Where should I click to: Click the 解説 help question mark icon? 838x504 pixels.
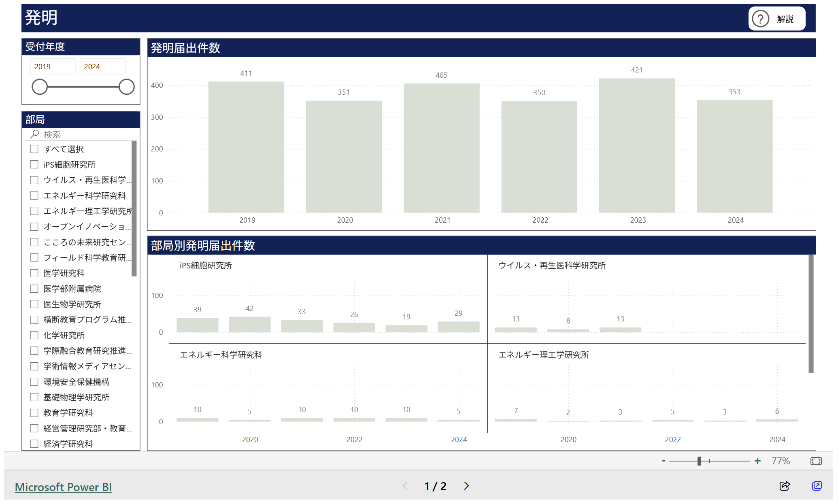coord(760,19)
